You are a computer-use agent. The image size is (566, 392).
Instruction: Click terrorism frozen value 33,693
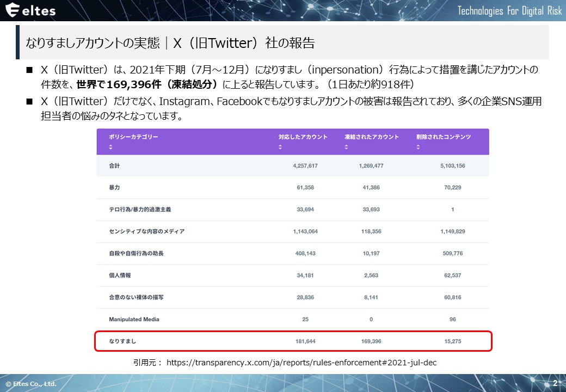(x=371, y=210)
